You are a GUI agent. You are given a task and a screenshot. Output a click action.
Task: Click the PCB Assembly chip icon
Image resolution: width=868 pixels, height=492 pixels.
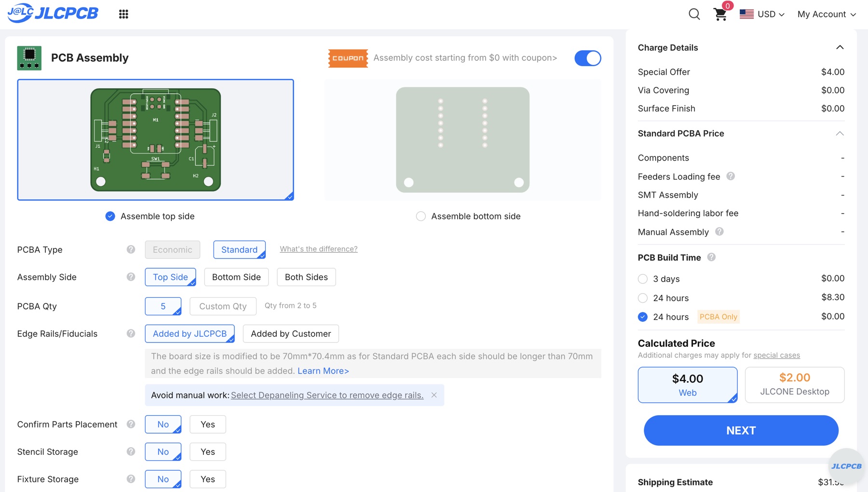(29, 58)
